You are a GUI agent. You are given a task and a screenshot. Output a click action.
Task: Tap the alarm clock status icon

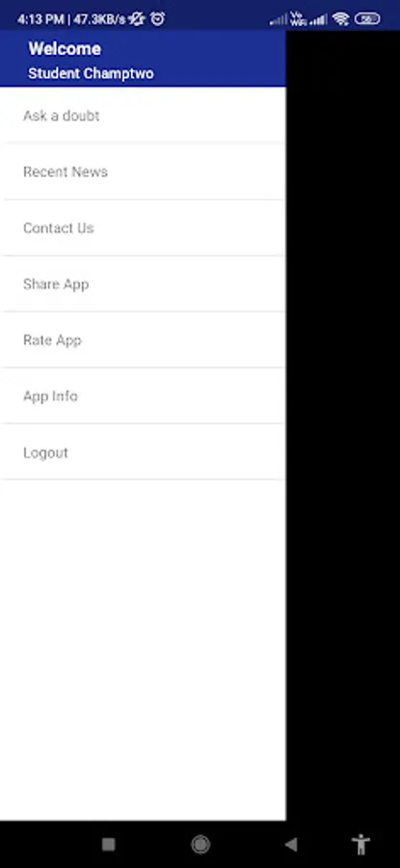[158, 19]
